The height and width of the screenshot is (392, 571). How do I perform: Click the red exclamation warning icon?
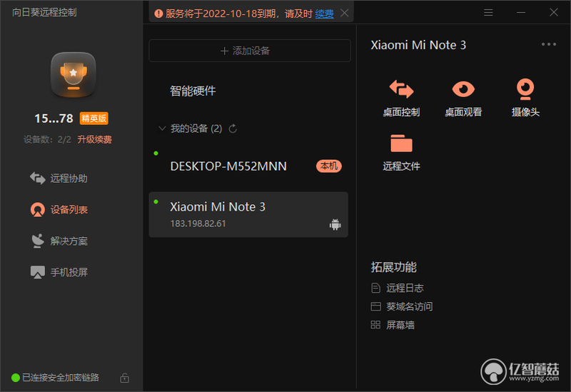point(158,14)
